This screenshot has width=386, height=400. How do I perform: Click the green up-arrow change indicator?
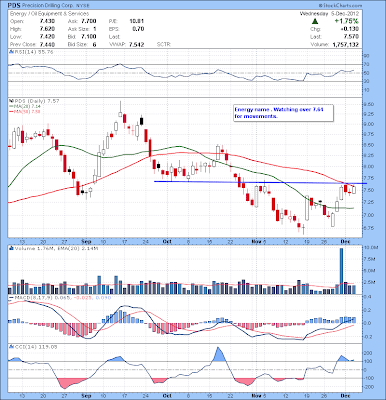pyautogui.click(x=315, y=21)
